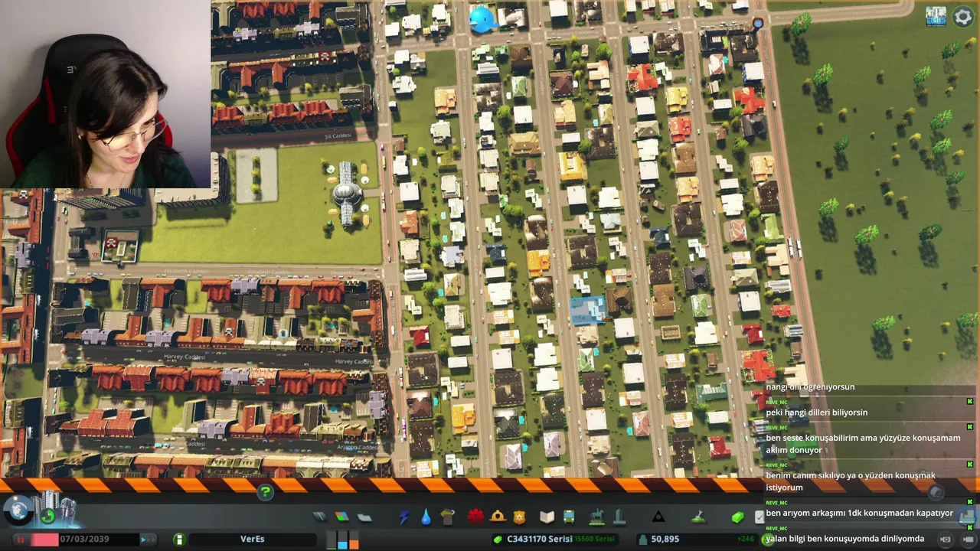Select the blue highlighted house lot

tap(588, 309)
